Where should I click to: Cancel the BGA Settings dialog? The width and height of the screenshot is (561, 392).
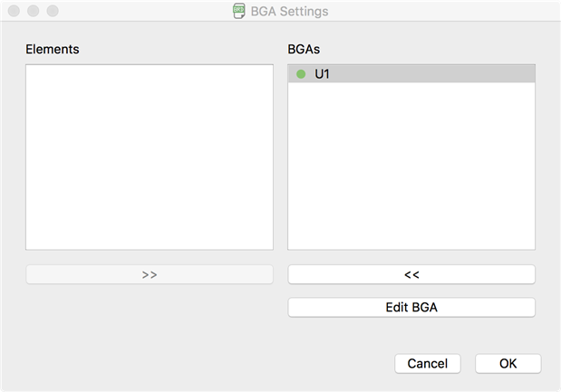(427, 363)
